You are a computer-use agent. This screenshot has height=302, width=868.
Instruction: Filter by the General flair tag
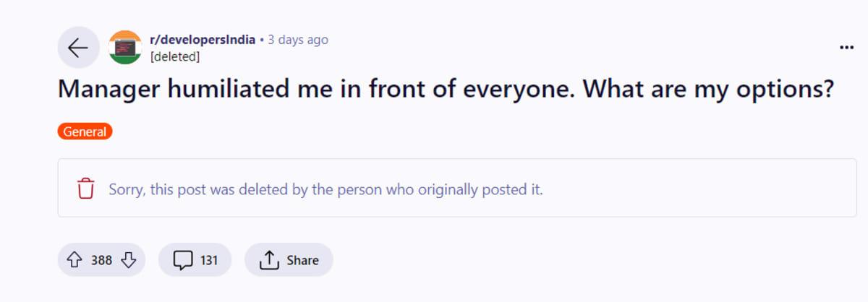pyautogui.click(x=85, y=131)
